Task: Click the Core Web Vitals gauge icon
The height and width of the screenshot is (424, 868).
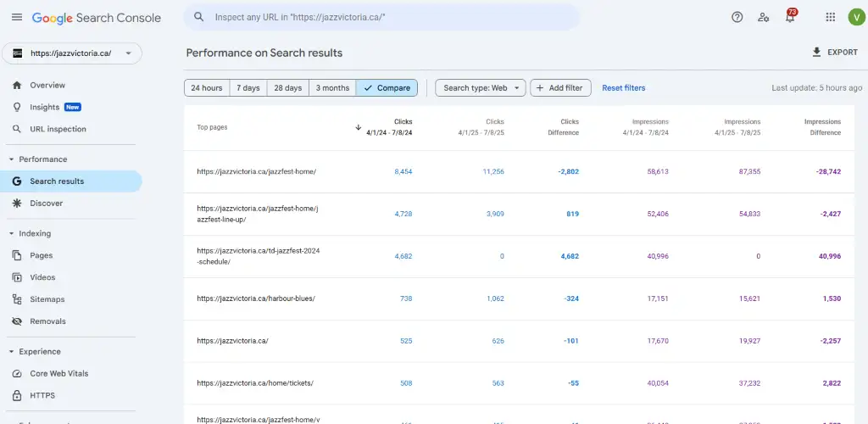Action: (17, 374)
